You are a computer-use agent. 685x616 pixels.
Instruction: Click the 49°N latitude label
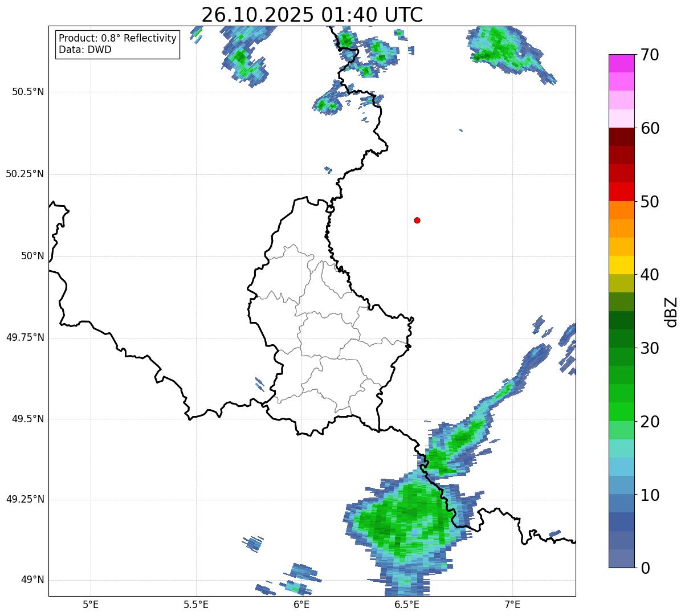[x=32, y=580]
